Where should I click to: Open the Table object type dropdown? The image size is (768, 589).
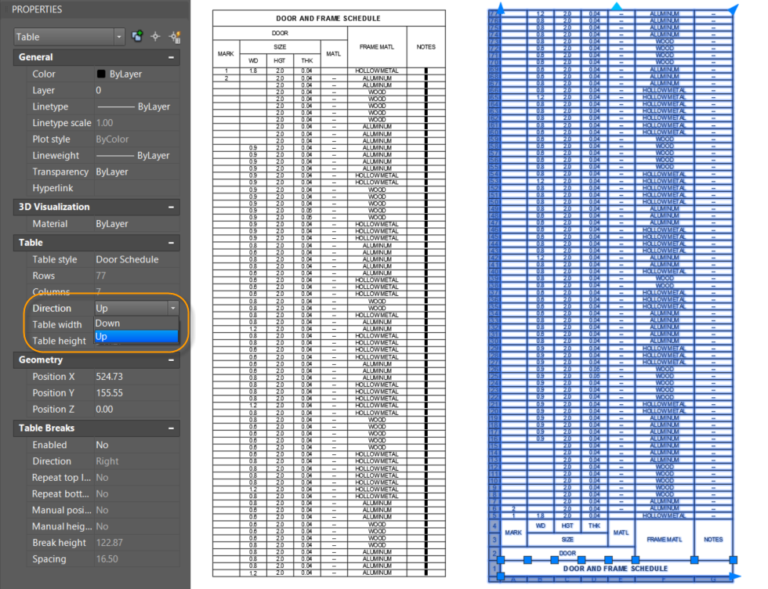119,37
